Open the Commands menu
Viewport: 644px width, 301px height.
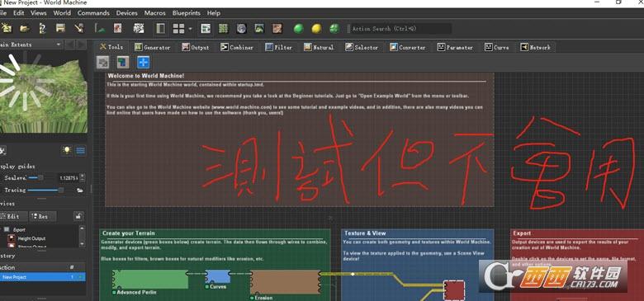coord(93,12)
